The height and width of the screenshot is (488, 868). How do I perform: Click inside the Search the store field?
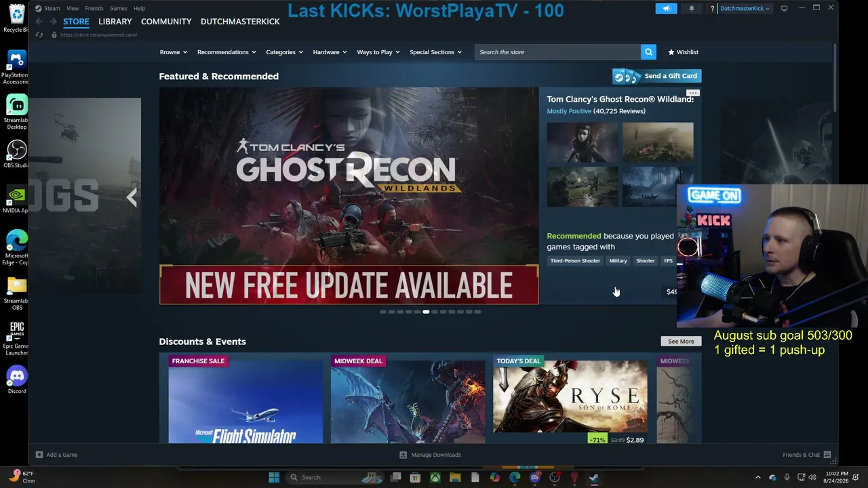coord(558,52)
